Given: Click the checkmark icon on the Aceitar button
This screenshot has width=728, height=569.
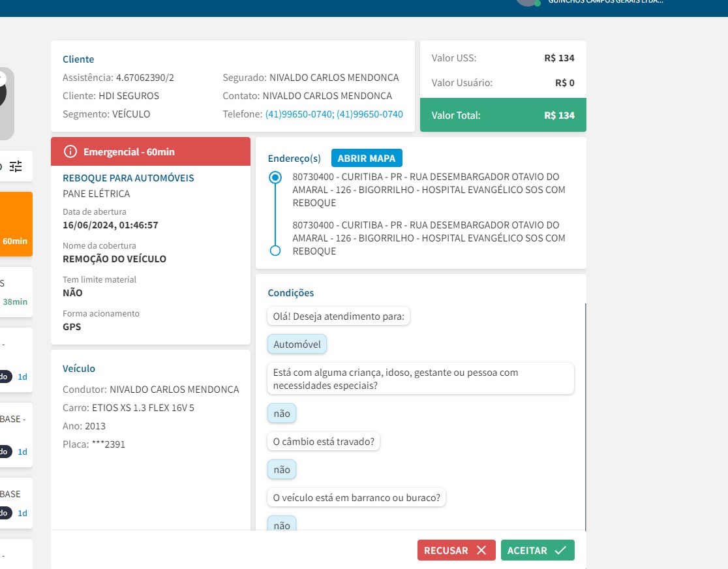Looking at the screenshot, I should pyautogui.click(x=560, y=550).
